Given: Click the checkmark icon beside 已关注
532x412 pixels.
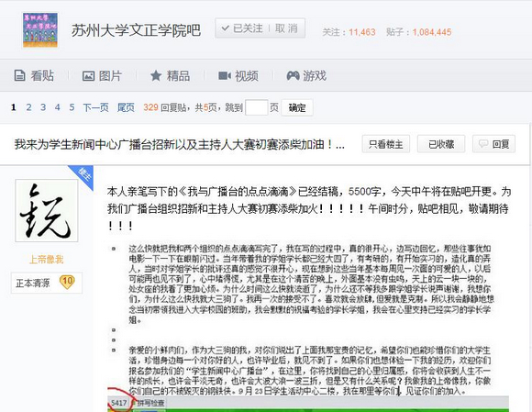Looking at the screenshot, I should click(x=226, y=28).
